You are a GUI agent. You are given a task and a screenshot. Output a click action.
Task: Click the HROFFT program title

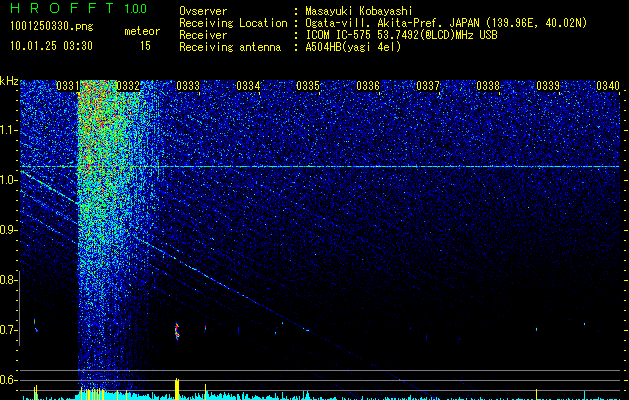point(62,8)
